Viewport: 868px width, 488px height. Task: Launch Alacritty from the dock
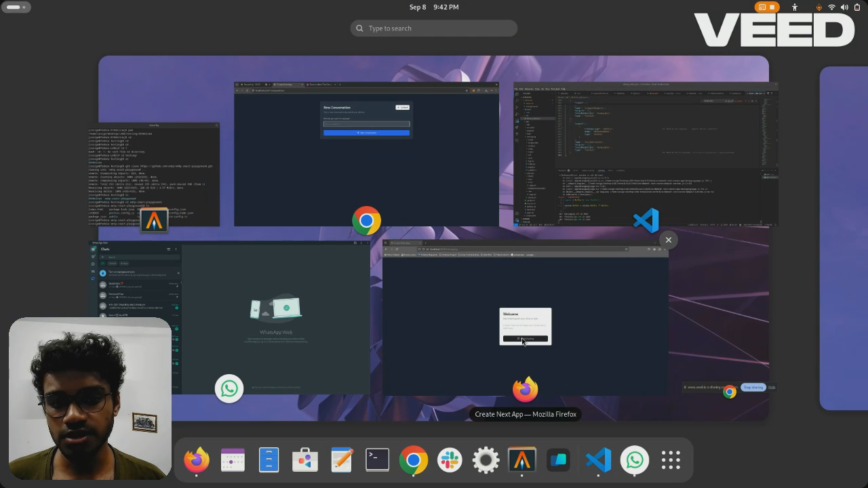[521, 460]
